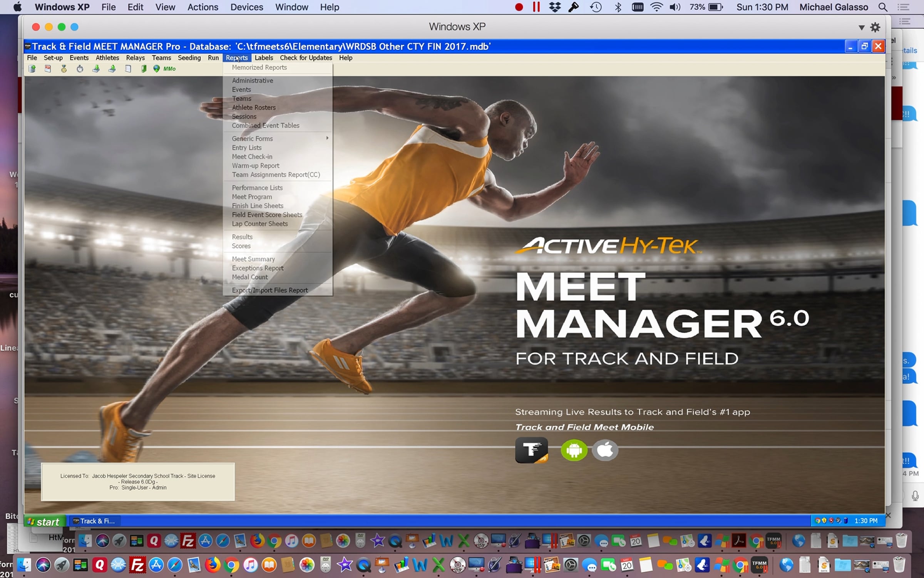Open the Check for Updates menu
Image resolution: width=924 pixels, height=578 pixels.
tap(306, 58)
